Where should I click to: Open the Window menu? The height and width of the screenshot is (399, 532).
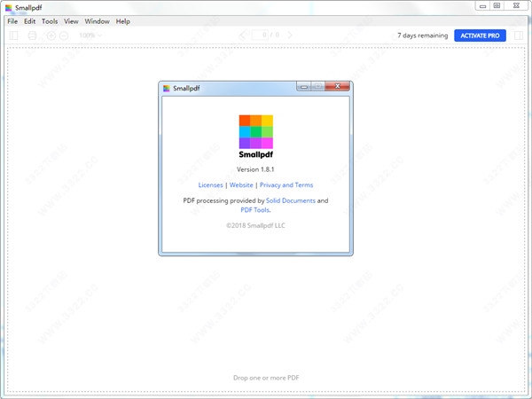(97, 21)
